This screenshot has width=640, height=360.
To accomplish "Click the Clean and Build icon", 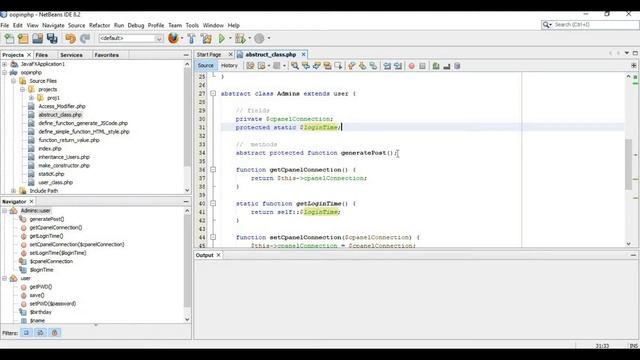I will click(x=206, y=38).
